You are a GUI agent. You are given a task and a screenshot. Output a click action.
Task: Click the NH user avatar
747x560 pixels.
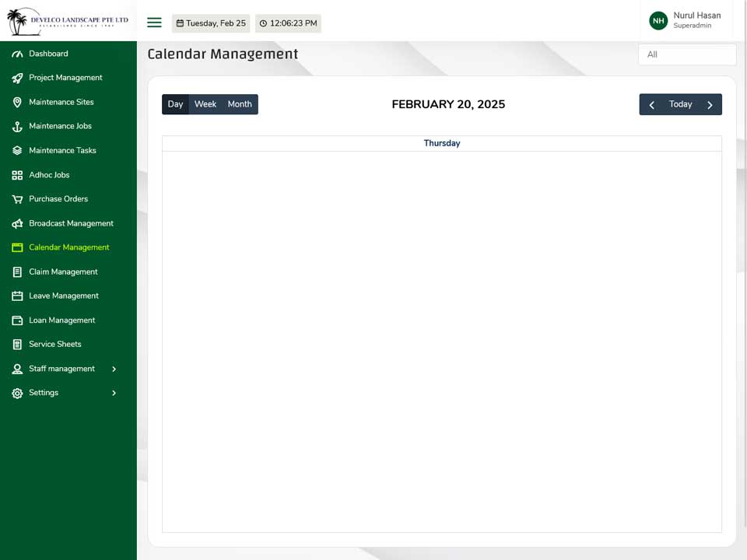658,20
